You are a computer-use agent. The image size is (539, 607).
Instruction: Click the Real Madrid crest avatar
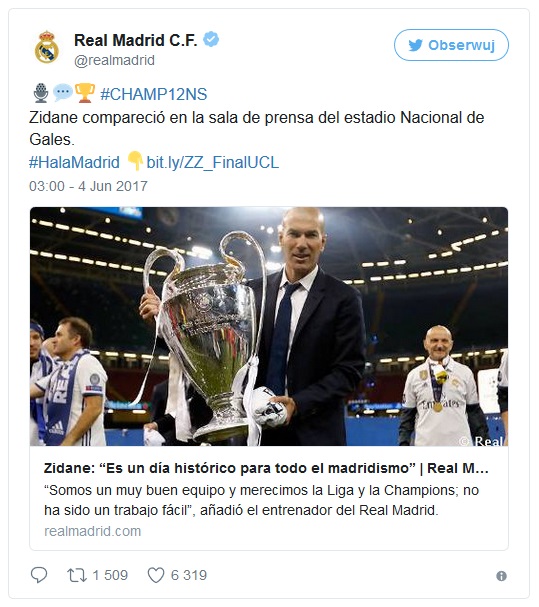point(46,48)
